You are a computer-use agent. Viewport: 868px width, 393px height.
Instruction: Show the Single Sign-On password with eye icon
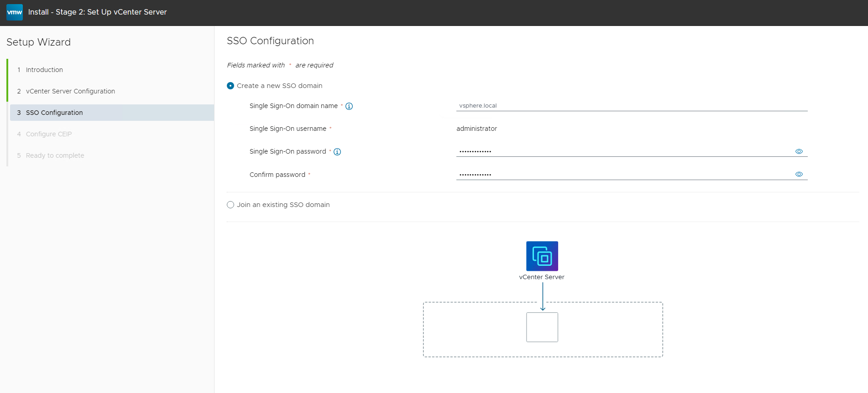[799, 151]
